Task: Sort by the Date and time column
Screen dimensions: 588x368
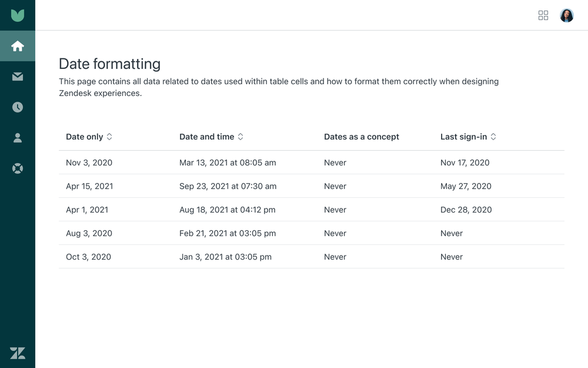Action: (x=211, y=137)
